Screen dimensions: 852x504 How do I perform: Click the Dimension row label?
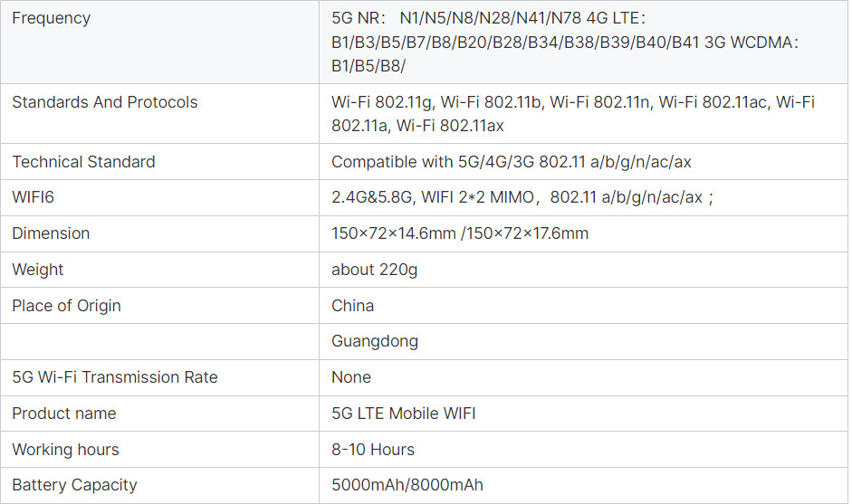coord(51,233)
